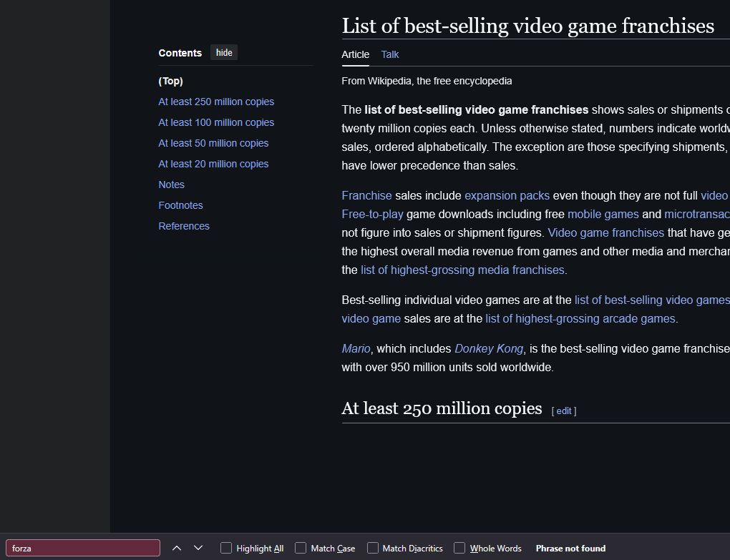The height and width of the screenshot is (560, 730).
Task: Follow the Franchise link
Action: pyautogui.click(x=366, y=195)
